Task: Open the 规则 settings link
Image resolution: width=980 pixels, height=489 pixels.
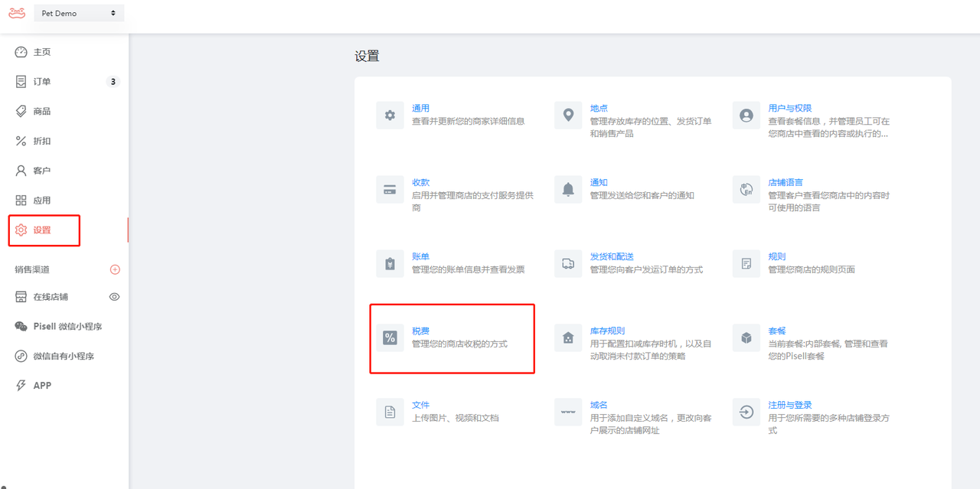Action: (x=777, y=257)
